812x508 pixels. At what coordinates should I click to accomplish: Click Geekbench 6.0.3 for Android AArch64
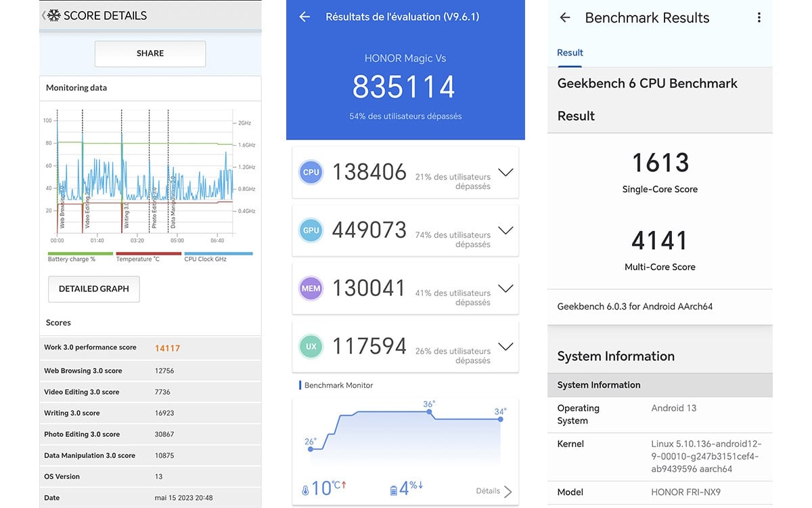pyautogui.click(x=635, y=306)
